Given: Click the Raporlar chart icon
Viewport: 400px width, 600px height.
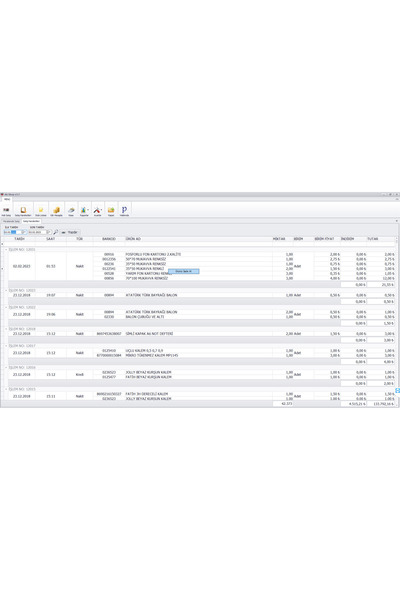Looking at the screenshot, I should [84, 211].
